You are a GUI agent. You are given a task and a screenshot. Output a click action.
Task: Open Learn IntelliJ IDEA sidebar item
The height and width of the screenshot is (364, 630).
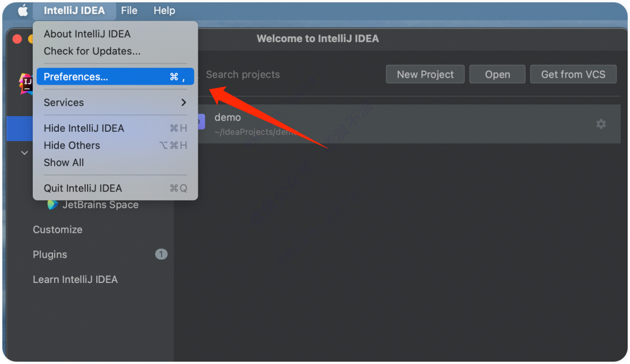coord(75,279)
